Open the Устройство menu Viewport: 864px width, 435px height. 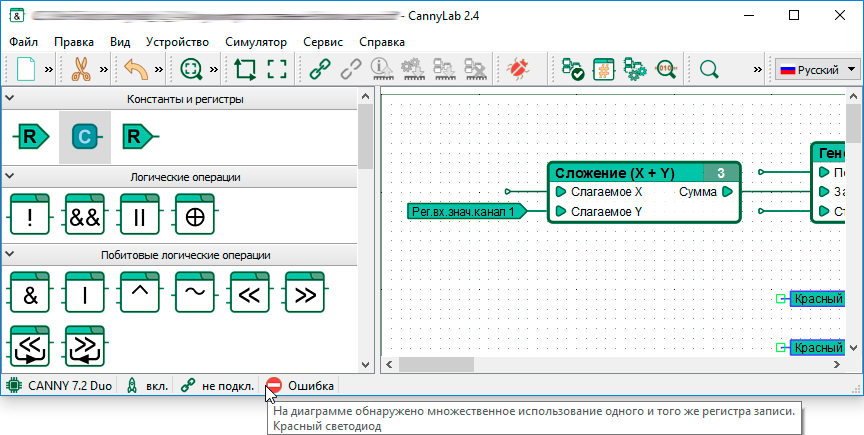tap(177, 42)
